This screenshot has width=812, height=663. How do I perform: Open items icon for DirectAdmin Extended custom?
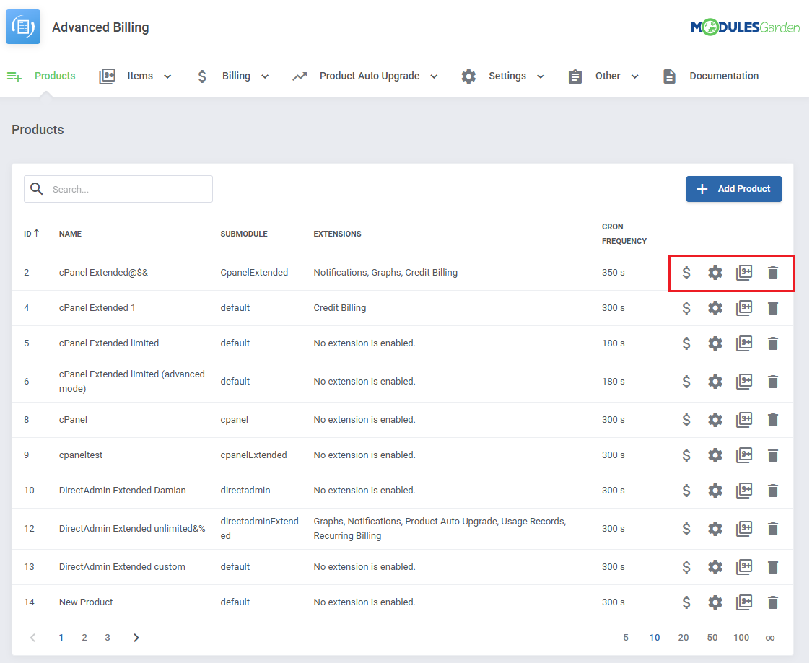[x=744, y=567]
